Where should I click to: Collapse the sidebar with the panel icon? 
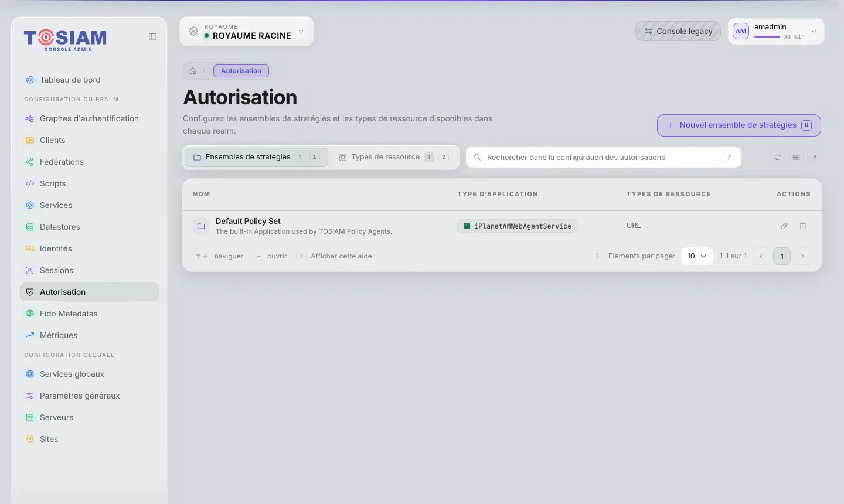tap(152, 36)
